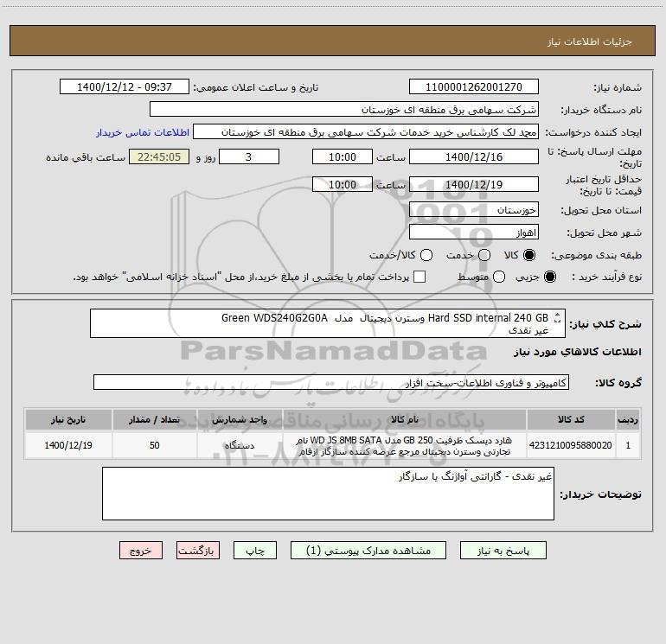666x644 pixels.
Task: Click the واحد شمارش column header
Action: [x=240, y=419]
